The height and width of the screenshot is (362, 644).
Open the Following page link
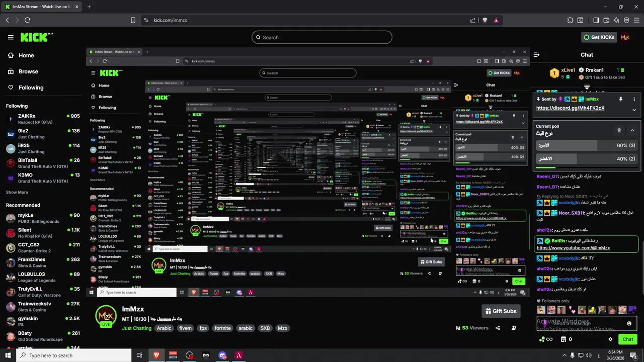tap(26, 87)
